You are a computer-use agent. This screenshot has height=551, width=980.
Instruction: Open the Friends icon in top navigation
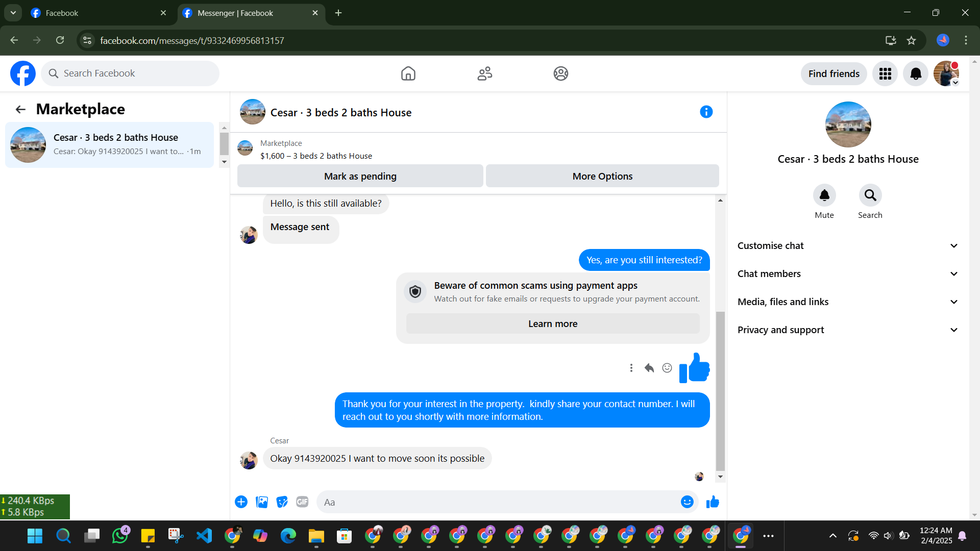tap(484, 73)
